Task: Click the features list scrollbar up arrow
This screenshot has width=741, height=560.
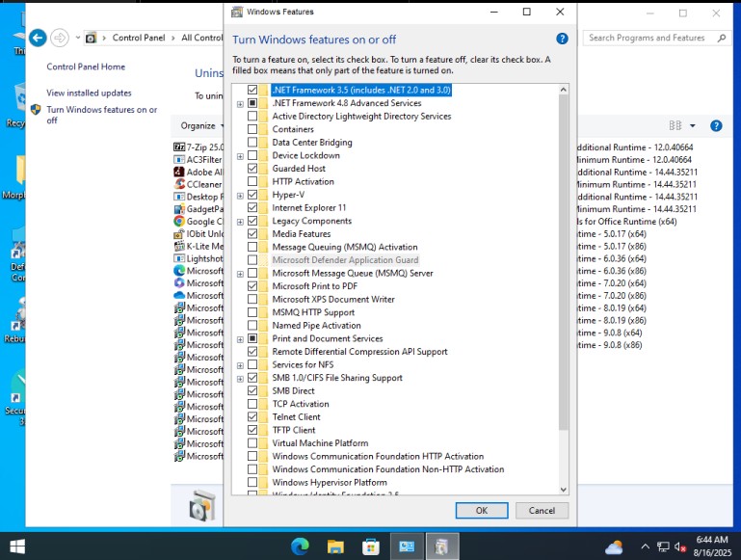Action: 563,90
